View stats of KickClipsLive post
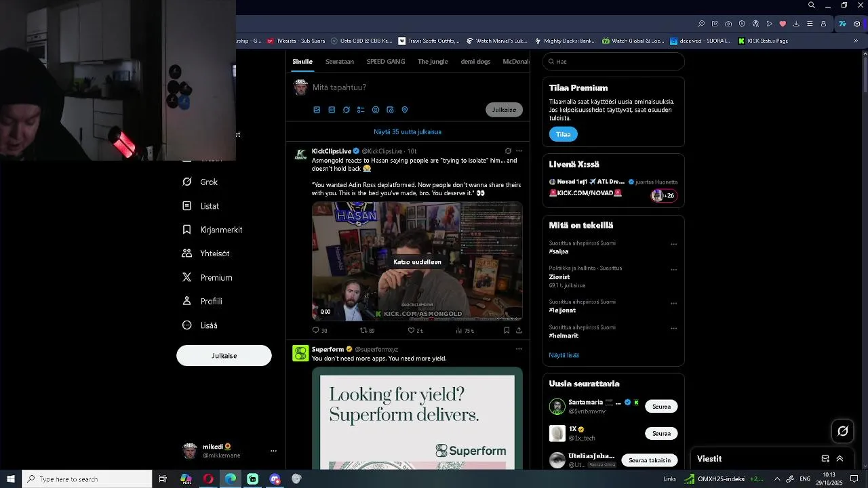This screenshot has width=868, height=488. [x=465, y=330]
